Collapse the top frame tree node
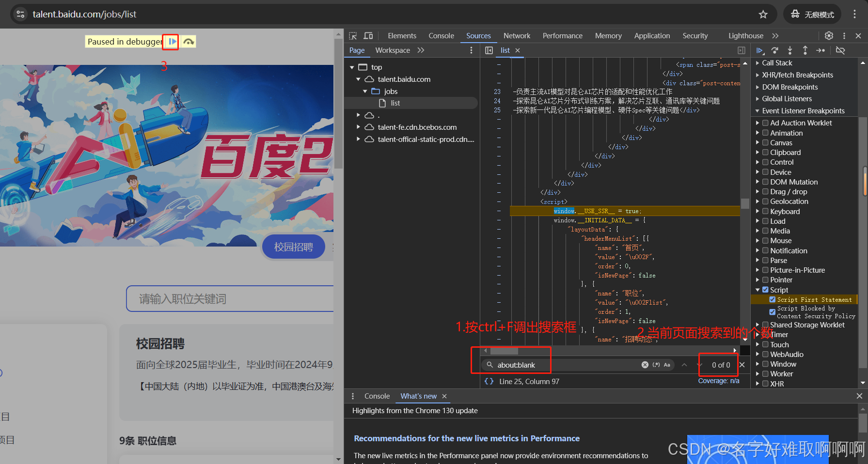This screenshot has width=868, height=464. (352, 67)
